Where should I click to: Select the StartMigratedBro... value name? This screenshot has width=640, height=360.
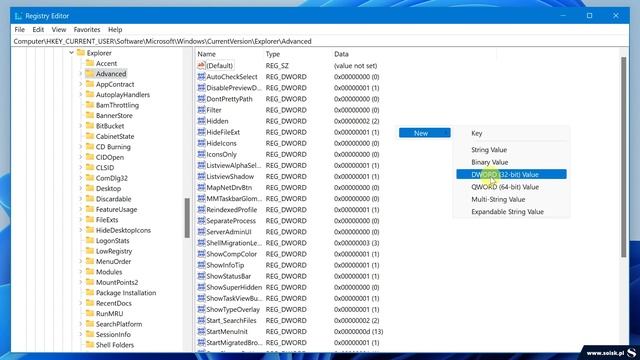234,342
